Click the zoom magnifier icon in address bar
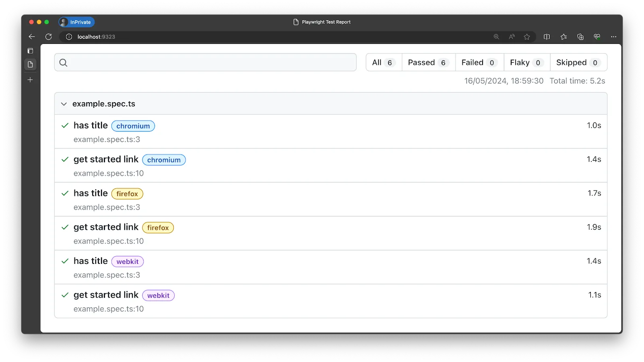The height and width of the screenshot is (362, 644). coord(496,37)
